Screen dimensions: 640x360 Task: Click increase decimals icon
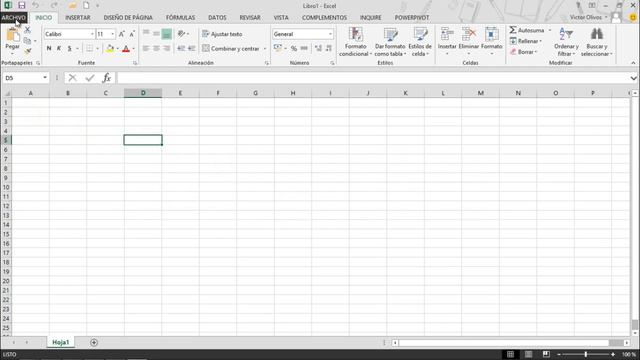(318, 49)
